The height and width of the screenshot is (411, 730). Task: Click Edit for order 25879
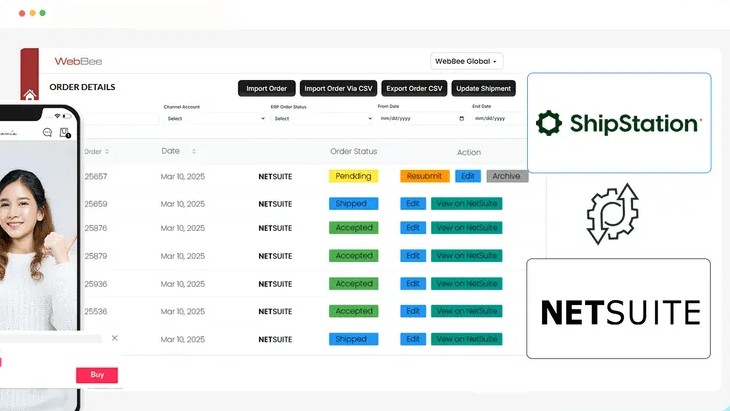(413, 256)
